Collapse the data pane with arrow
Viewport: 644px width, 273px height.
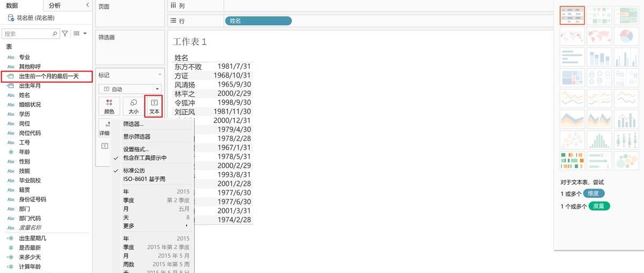coord(88,5)
